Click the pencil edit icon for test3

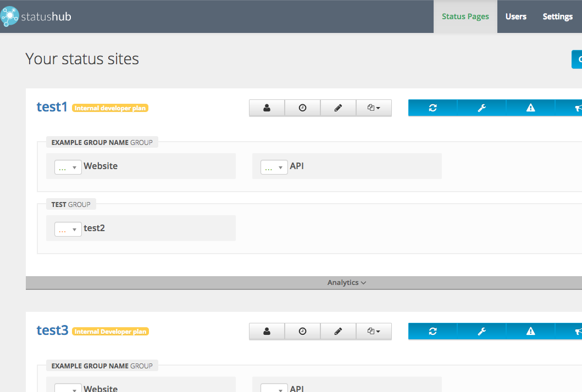(338, 331)
